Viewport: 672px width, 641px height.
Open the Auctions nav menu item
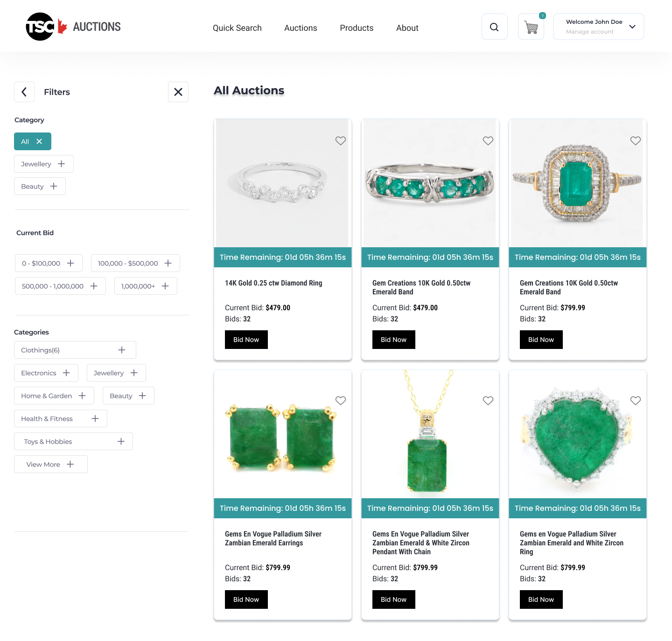301,28
